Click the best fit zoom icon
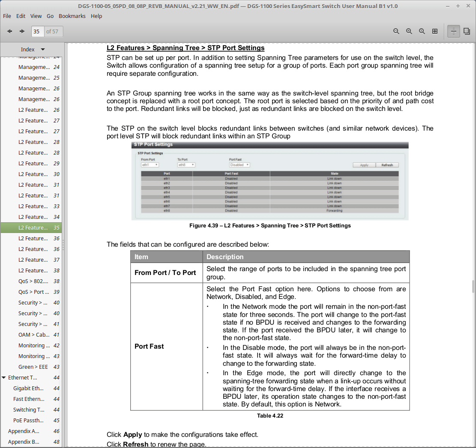This screenshot has height=448, width=476. coord(435,31)
